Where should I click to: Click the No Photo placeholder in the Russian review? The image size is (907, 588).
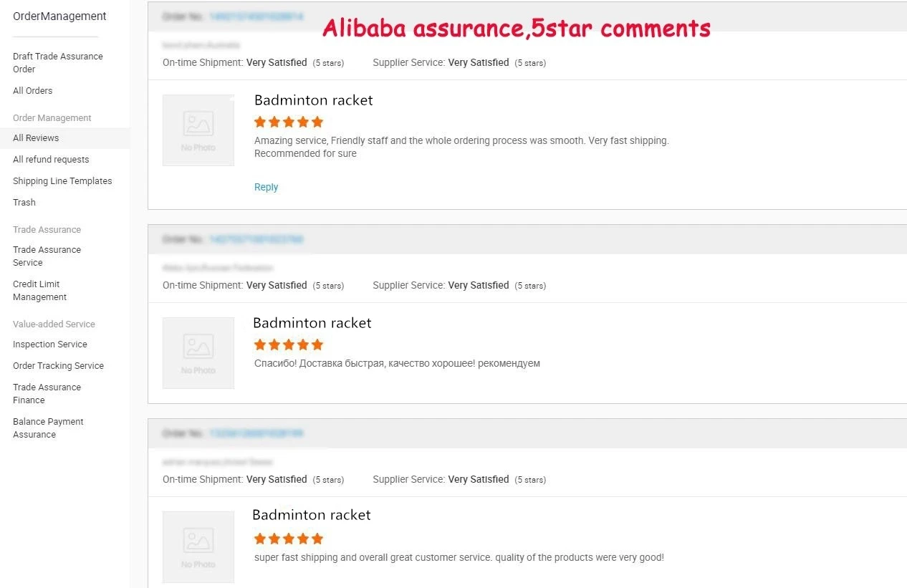pos(198,353)
